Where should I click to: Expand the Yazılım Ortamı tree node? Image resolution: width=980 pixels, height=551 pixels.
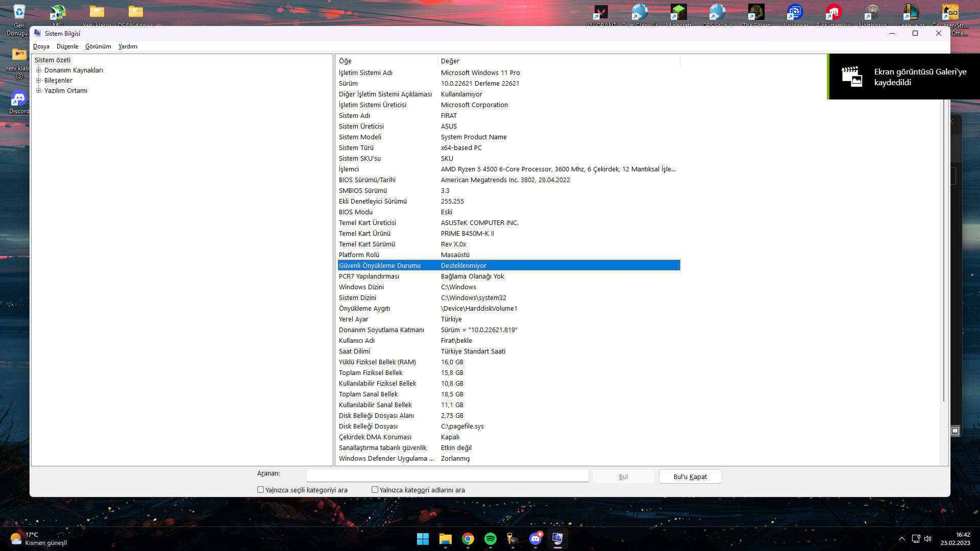pos(39,91)
